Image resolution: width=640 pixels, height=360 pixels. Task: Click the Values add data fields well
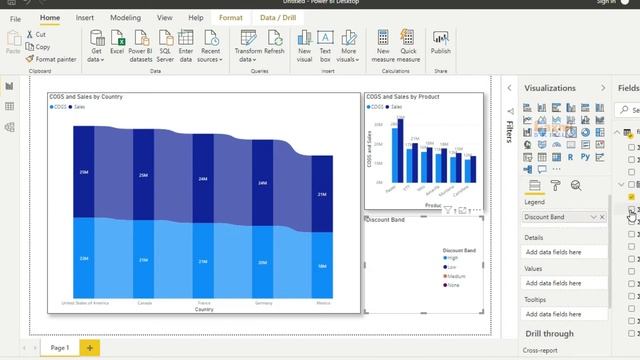564,283
